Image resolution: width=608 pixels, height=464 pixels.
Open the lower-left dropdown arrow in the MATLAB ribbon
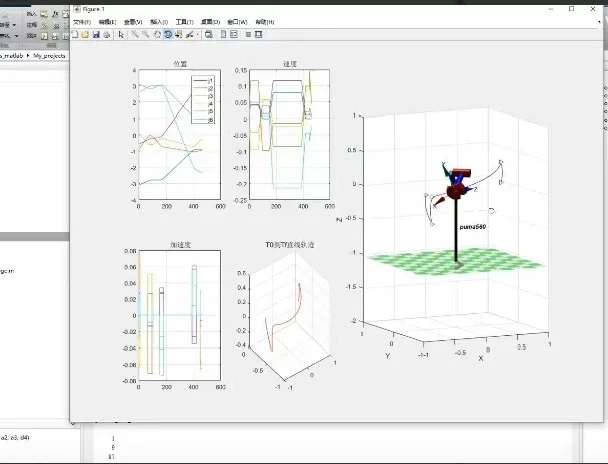(16, 36)
